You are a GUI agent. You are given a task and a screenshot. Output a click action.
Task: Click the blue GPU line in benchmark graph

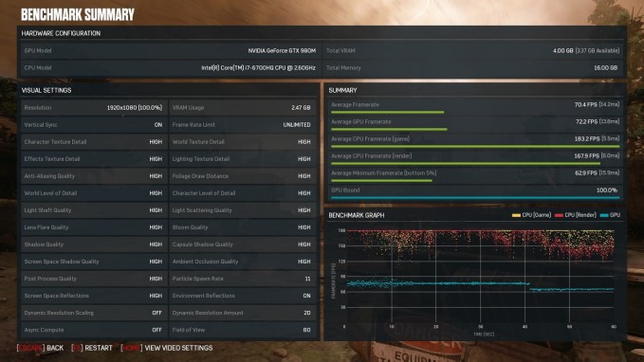[x=439, y=283]
